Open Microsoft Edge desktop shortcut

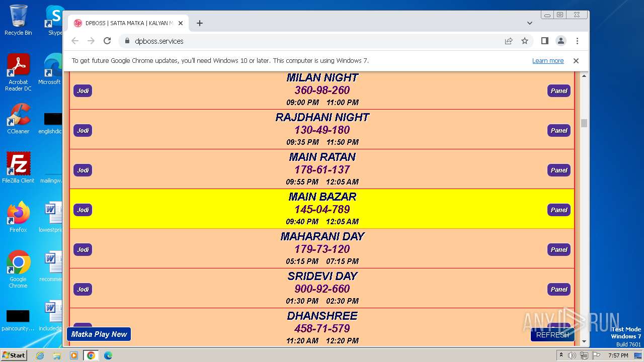coord(50,69)
